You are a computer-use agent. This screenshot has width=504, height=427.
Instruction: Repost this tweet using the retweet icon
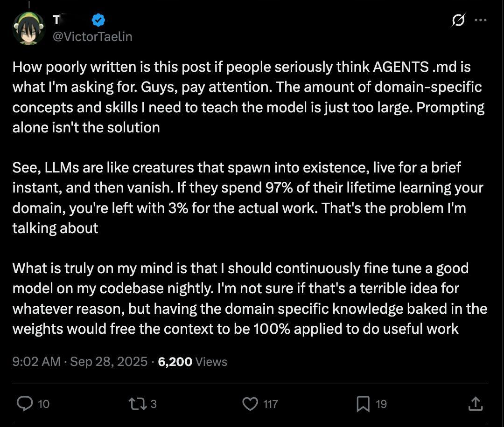[138, 404]
